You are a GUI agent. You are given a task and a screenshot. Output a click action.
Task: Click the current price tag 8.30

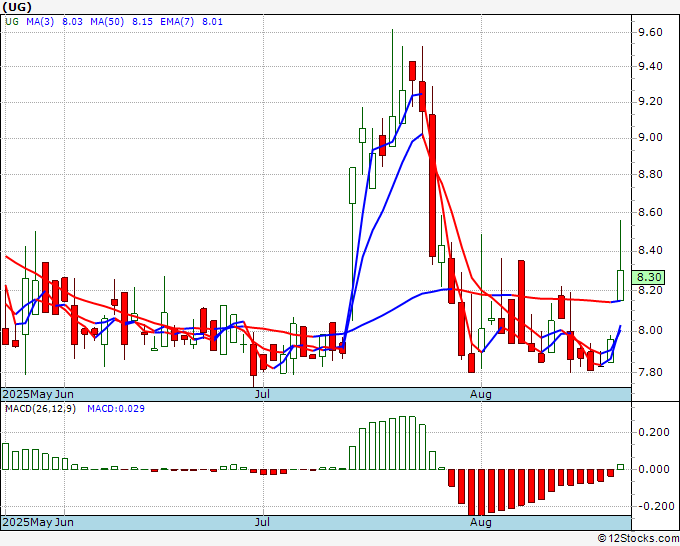click(648, 277)
